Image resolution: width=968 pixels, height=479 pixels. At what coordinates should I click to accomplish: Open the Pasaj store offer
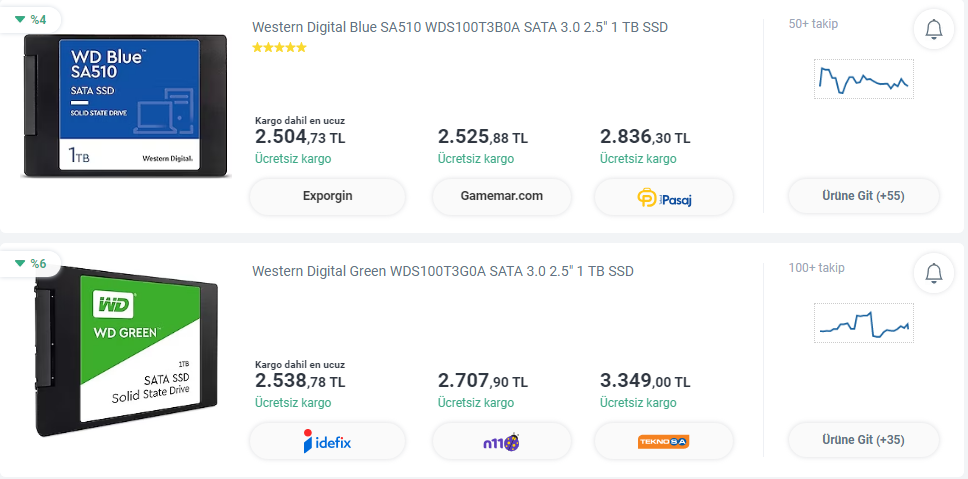click(664, 197)
